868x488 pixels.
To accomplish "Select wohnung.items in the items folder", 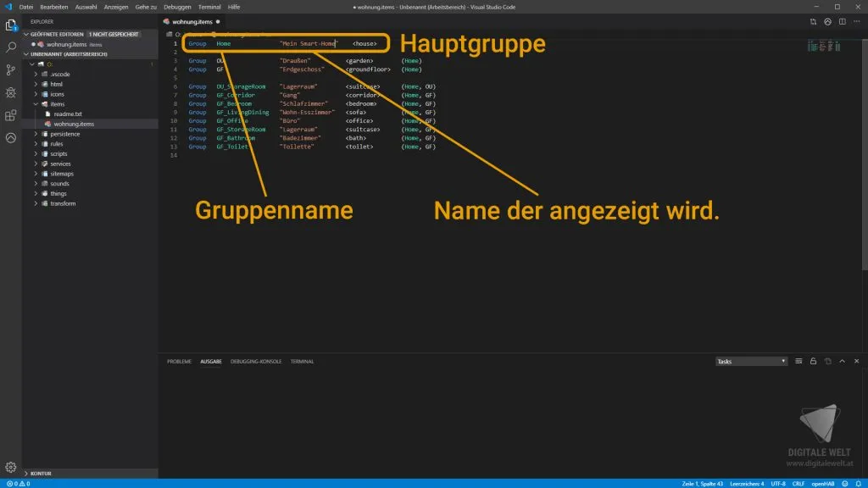I will click(74, 124).
